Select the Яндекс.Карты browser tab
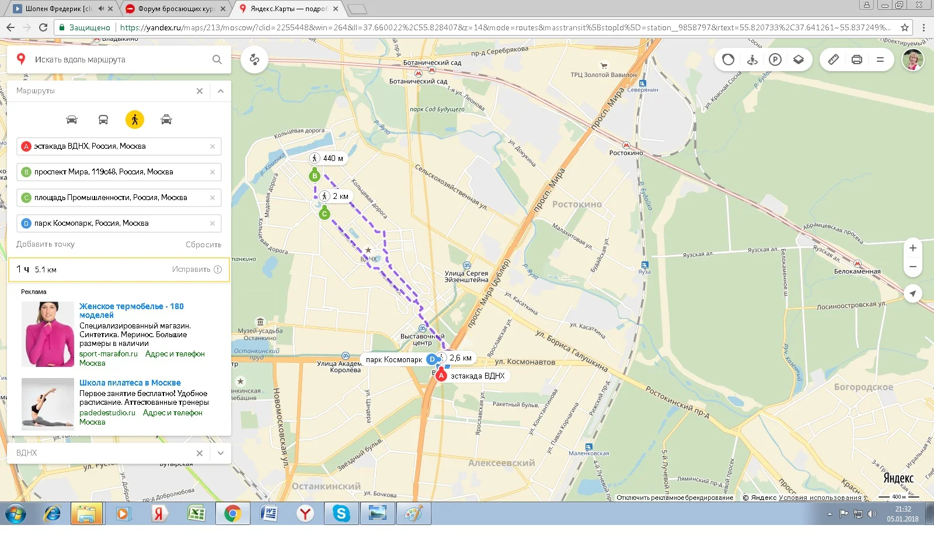Screen dimensions: 934x560 [x=288, y=9]
